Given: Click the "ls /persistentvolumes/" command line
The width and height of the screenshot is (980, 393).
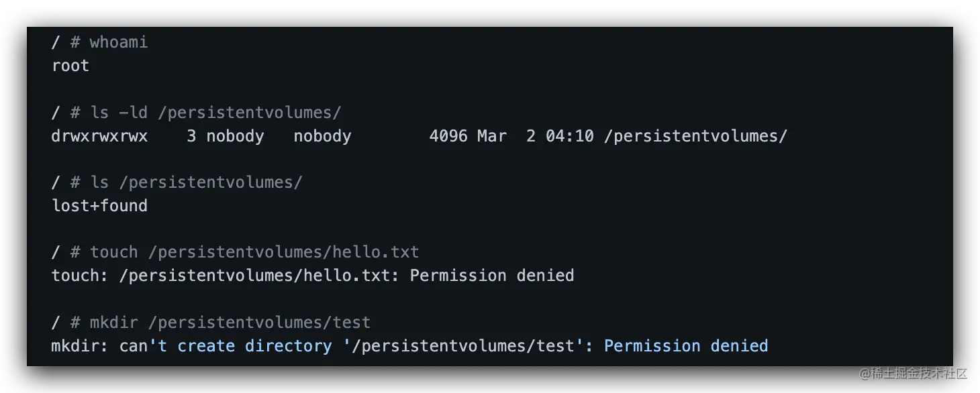Looking at the screenshot, I should click(196, 182).
